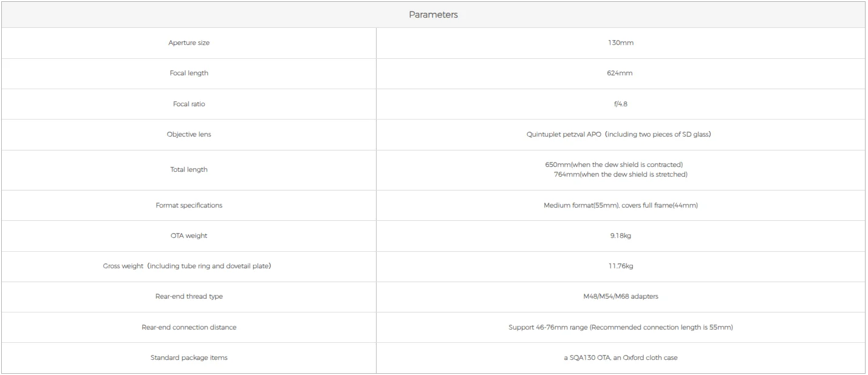Screen dimensions: 868x375
Task: Click the Objective lens label
Action: point(189,135)
